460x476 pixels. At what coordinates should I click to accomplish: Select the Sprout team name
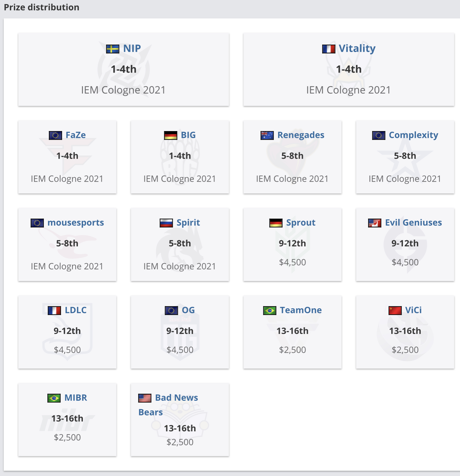pos(301,223)
